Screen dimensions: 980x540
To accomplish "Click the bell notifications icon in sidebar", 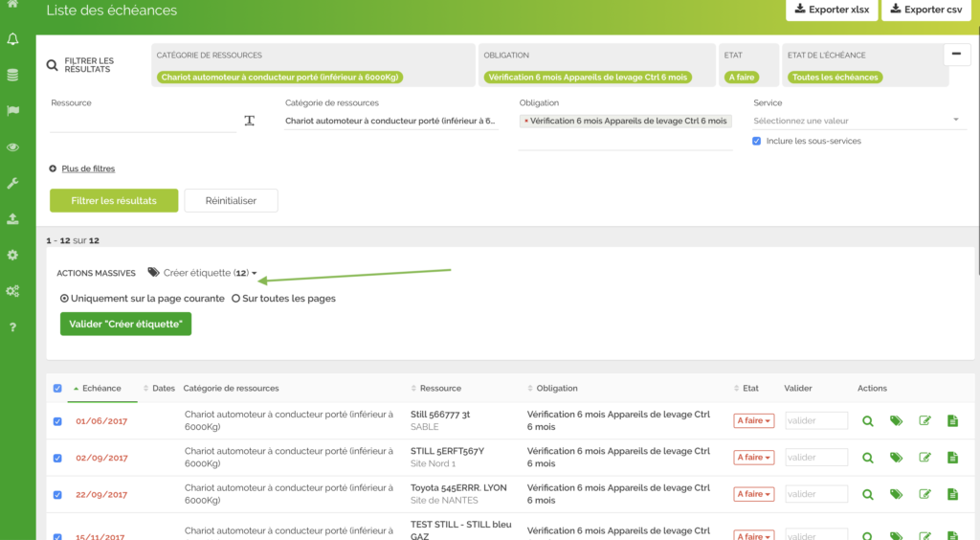I will [x=12, y=39].
